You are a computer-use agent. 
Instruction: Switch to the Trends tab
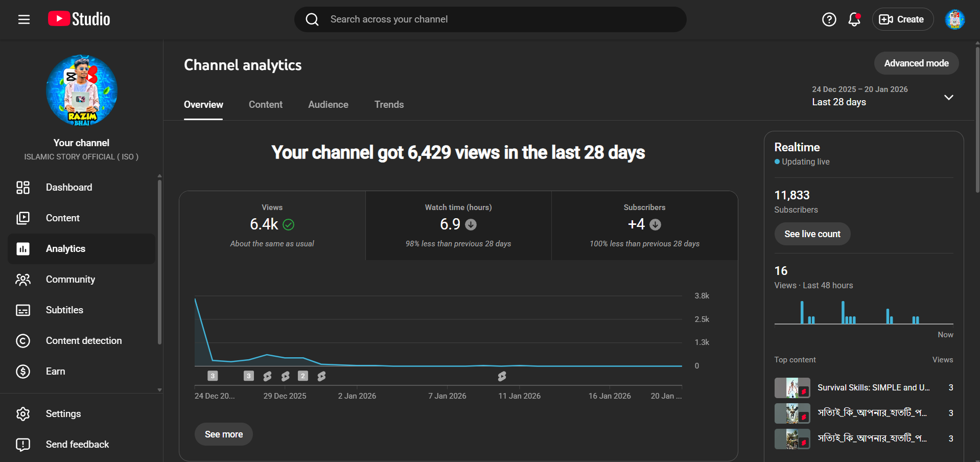click(389, 105)
